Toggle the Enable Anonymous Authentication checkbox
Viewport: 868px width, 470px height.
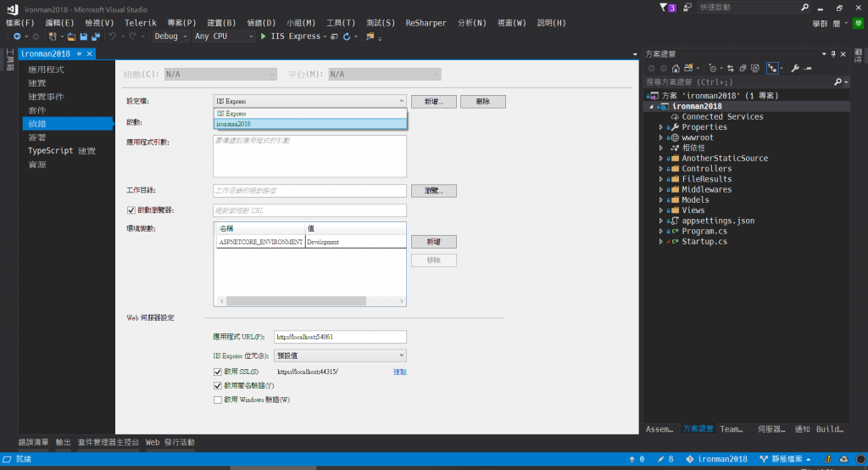pos(218,386)
